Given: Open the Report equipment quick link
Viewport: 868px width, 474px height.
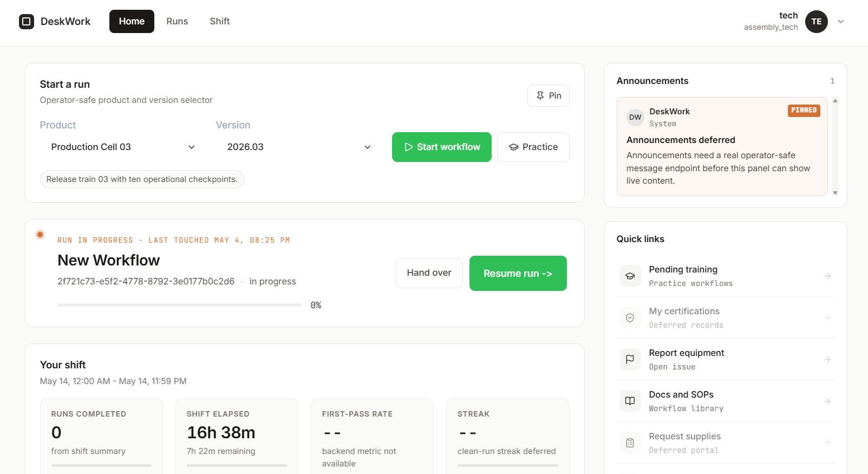Looking at the screenshot, I should tap(726, 360).
